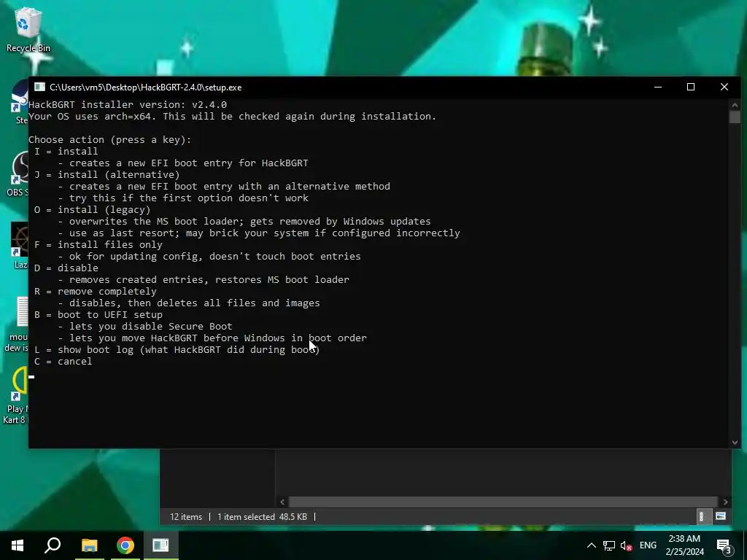
Task: Click Explorer horizontal scrollbar right arrow
Action: tap(725, 502)
